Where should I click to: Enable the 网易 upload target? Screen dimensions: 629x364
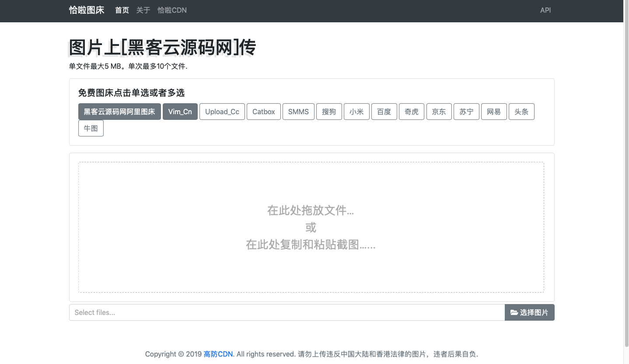494,112
